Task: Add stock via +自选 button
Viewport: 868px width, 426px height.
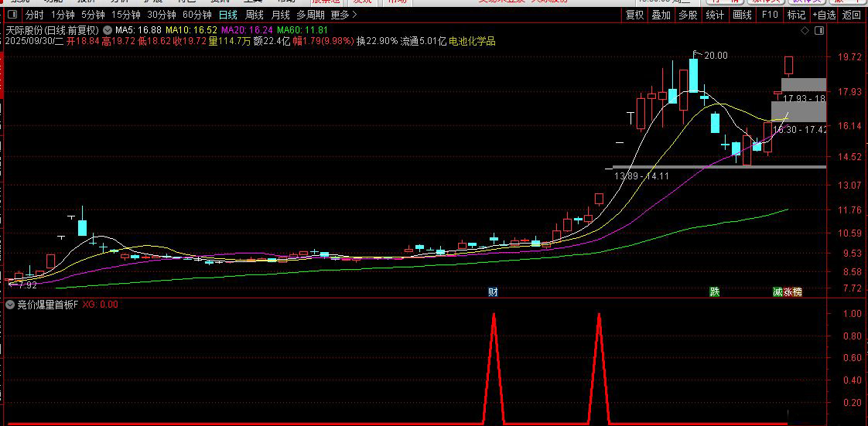Action: (x=824, y=15)
